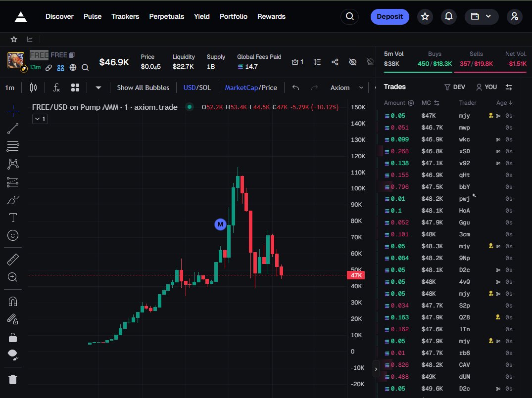
Task: Click the 47K current price label
Action: [x=356, y=275]
